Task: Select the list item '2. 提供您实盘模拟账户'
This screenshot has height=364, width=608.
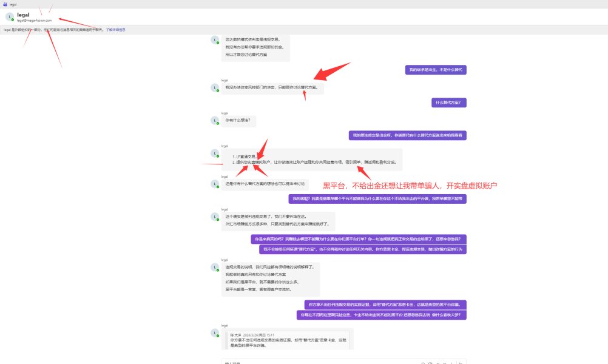Action: tap(314, 162)
